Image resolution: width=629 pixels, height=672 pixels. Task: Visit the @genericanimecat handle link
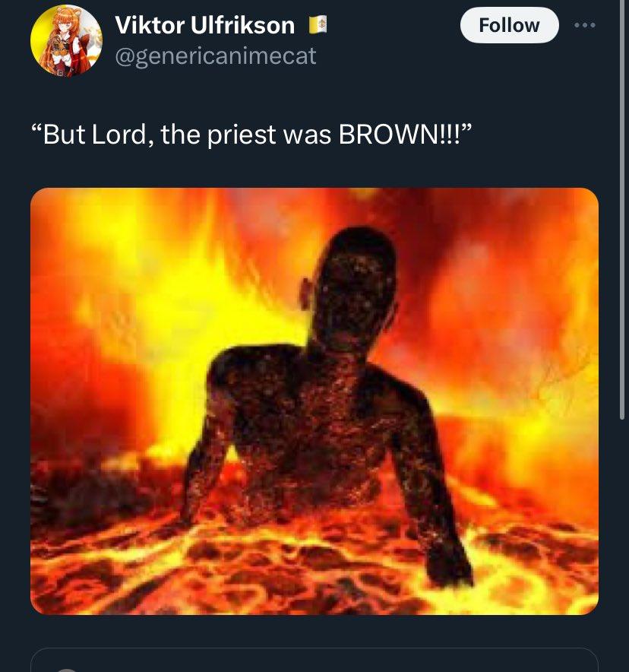click(215, 55)
